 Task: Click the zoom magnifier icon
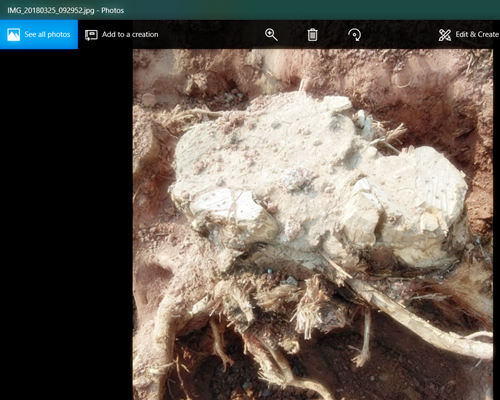(x=271, y=35)
